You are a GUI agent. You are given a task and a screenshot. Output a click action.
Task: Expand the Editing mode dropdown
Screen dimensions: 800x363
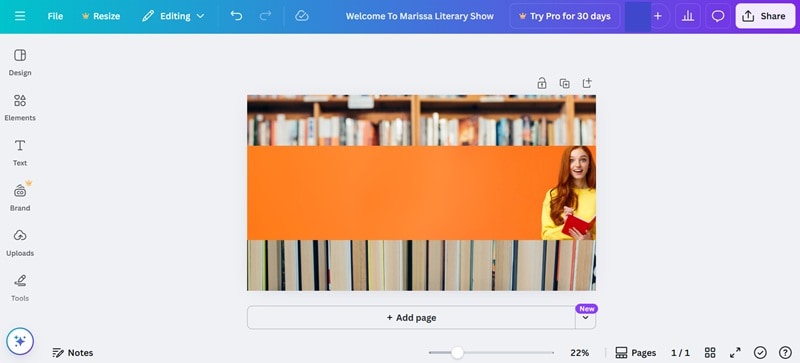173,16
